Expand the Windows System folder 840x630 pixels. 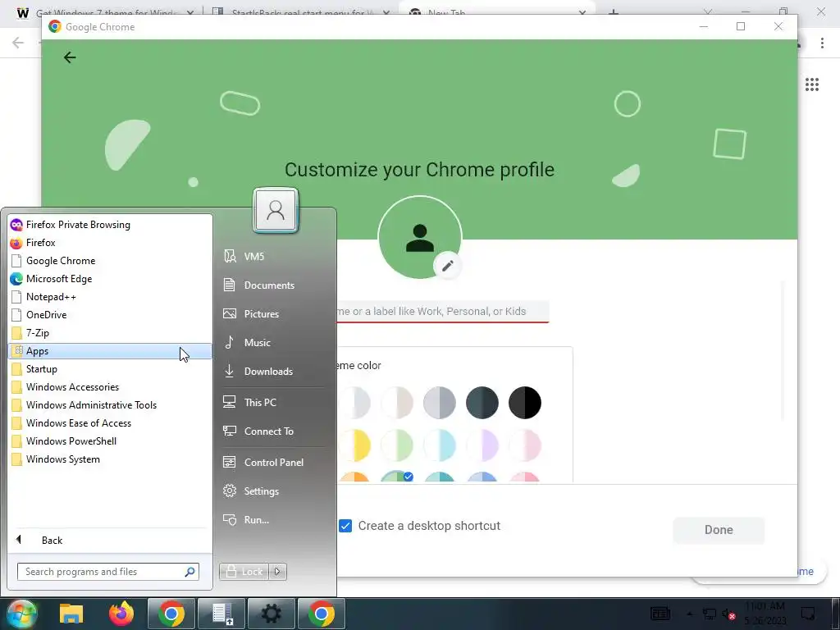pyautogui.click(x=110, y=459)
